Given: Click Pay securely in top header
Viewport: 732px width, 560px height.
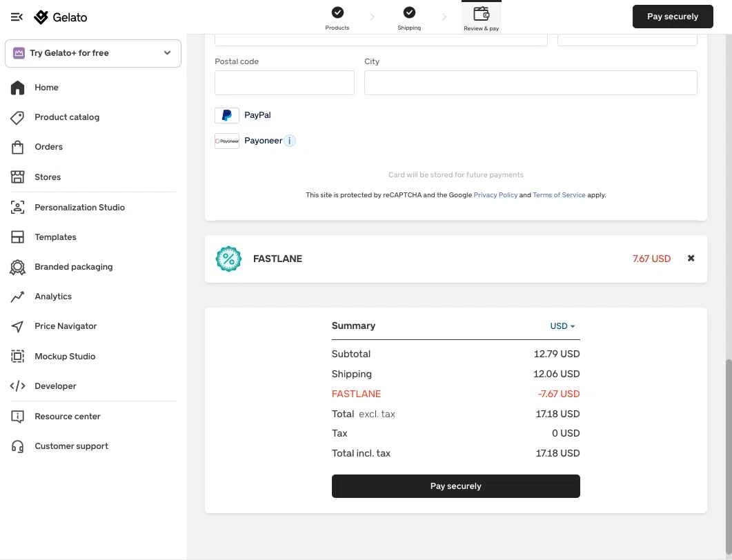Looking at the screenshot, I should (x=673, y=17).
